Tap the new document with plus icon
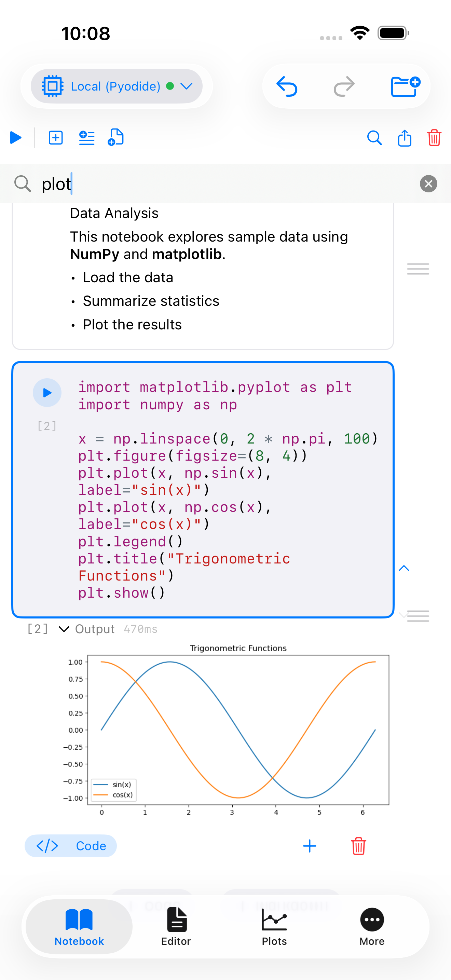 pos(116,137)
